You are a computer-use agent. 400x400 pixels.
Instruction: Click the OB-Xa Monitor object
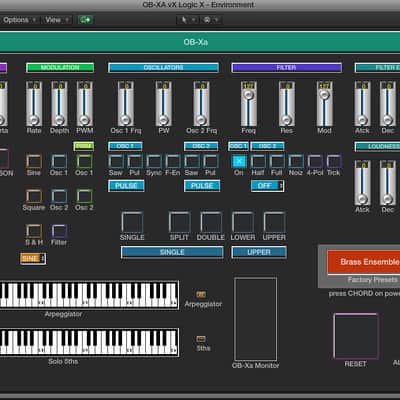pos(256,319)
